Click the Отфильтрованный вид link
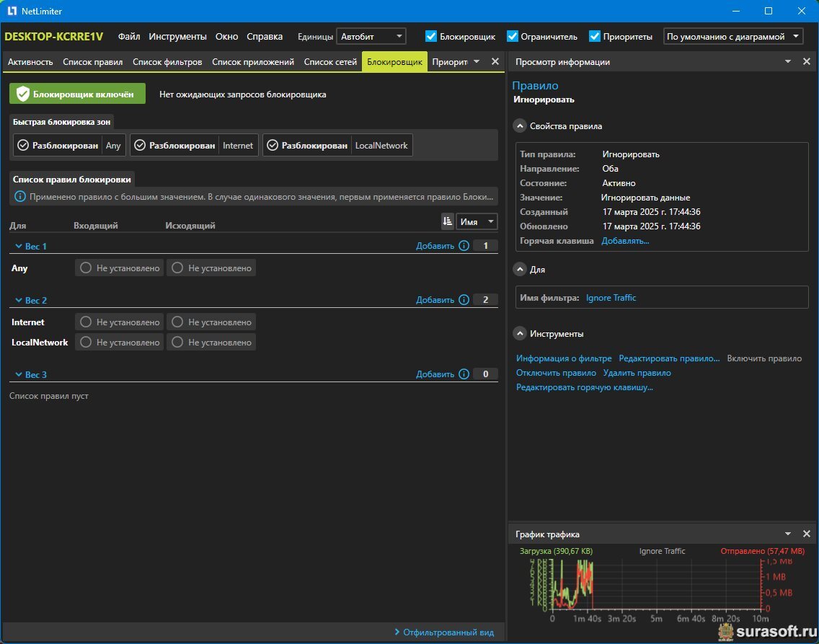The height and width of the screenshot is (644, 819). point(445,632)
